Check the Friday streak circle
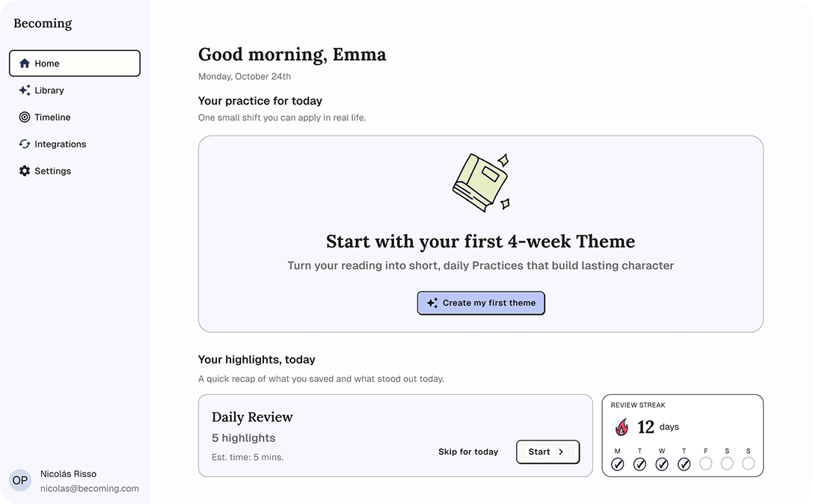The height and width of the screenshot is (504, 813). (x=705, y=464)
